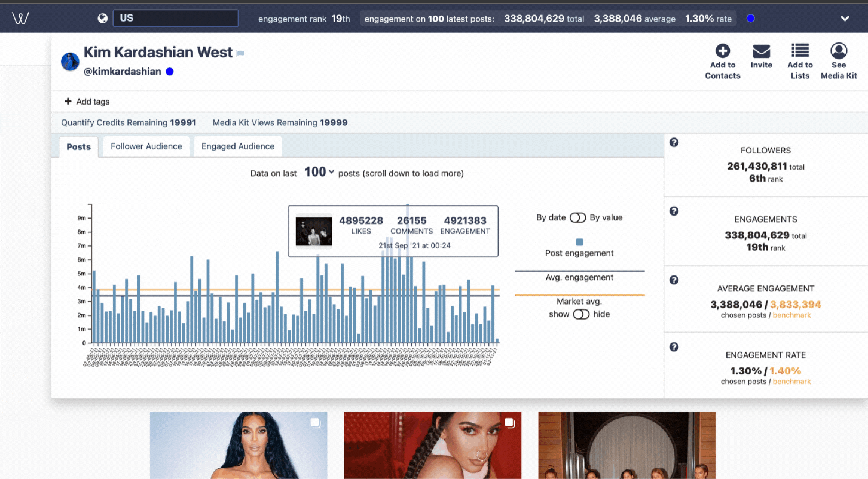Click the Invite envelope icon
This screenshot has width=868, height=479.
click(761, 51)
